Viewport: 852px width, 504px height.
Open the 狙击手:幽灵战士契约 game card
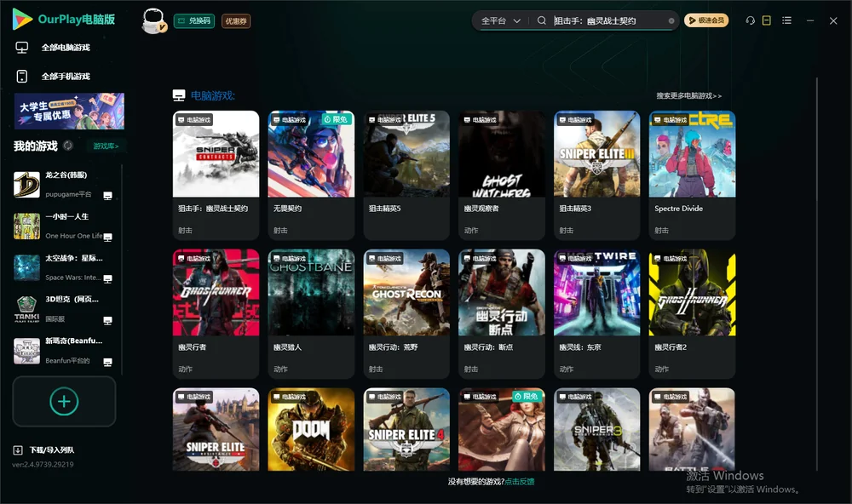click(x=216, y=175)
